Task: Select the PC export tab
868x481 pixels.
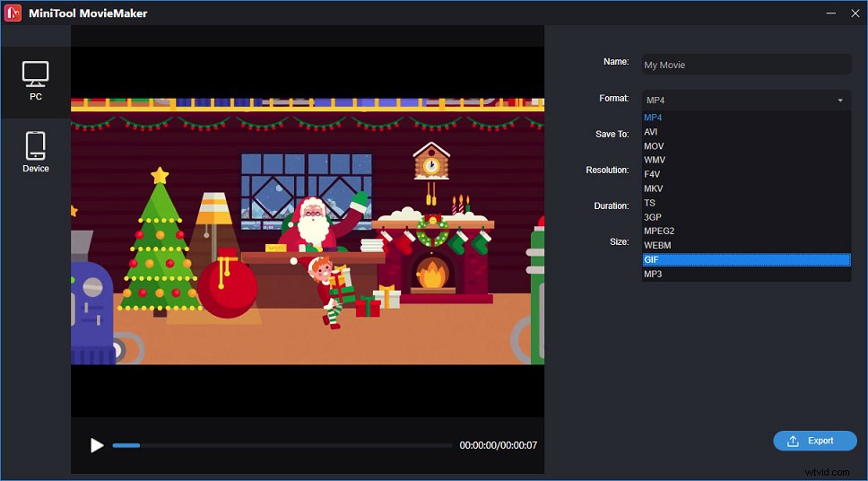Action: pos(36,82)
